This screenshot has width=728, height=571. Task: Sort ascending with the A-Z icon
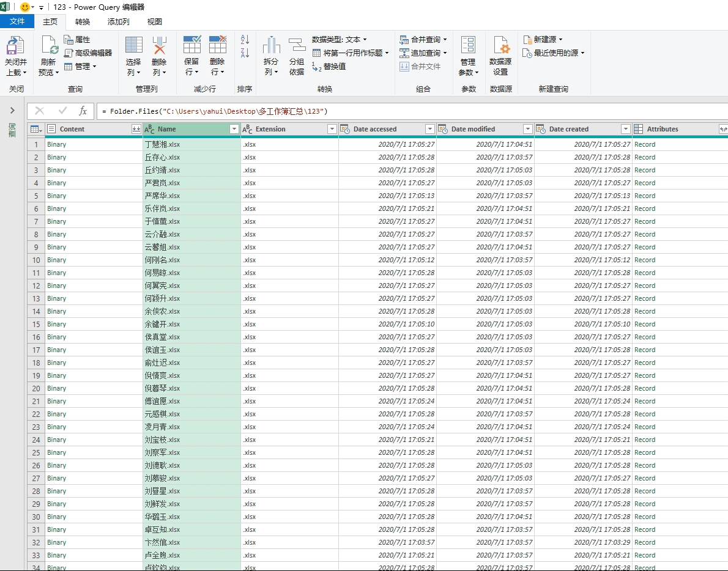coord(245,39)
